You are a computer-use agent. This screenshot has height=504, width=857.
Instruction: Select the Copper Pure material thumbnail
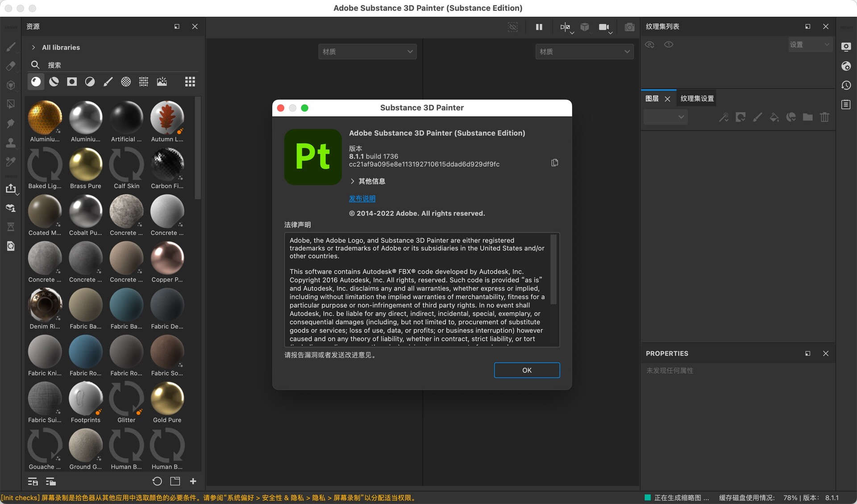tap(167, 258)
